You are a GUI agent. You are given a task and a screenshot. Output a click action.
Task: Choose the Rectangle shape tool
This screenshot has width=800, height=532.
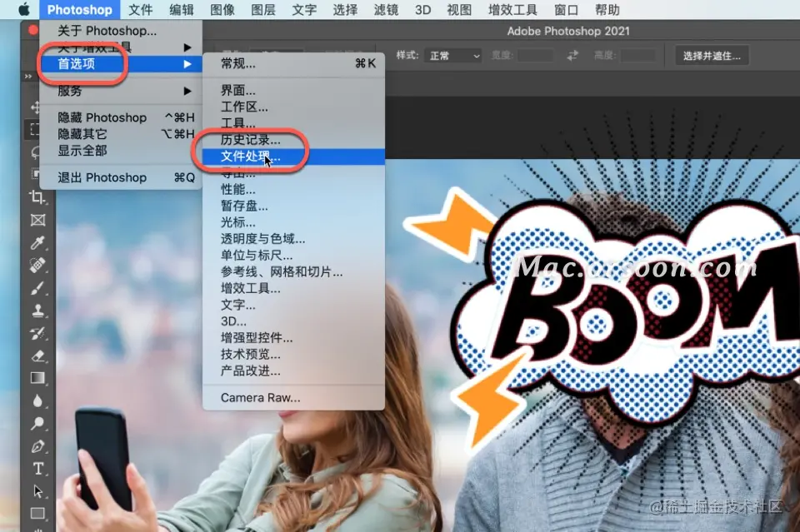37,513
